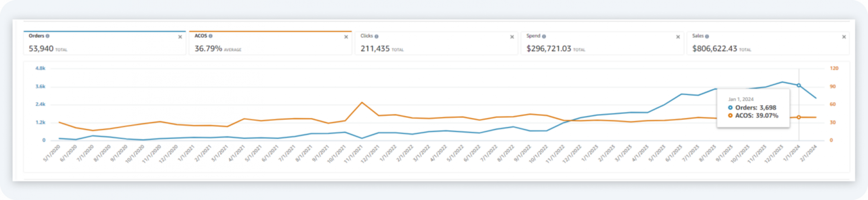The image size is (868, 200).
Task: Click the $296,721.03 total spend value
Action: tap(549, 48)
